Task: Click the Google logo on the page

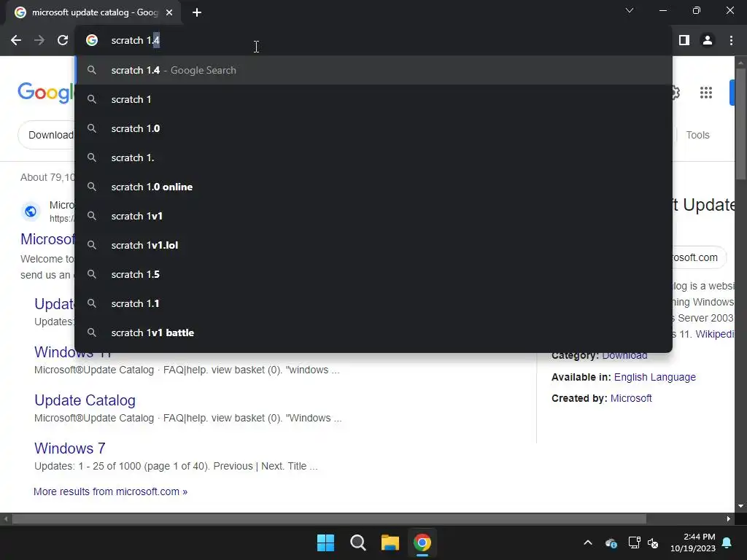Action: click(46, 93)
